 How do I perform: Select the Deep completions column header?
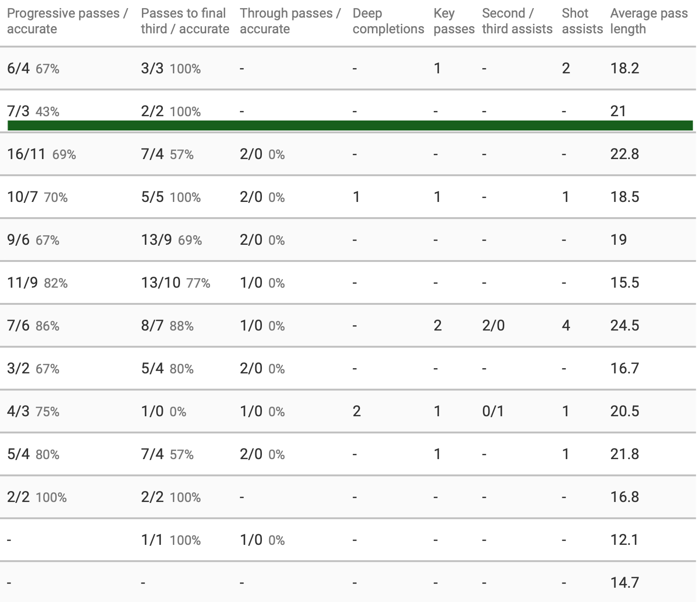(388, 21)
